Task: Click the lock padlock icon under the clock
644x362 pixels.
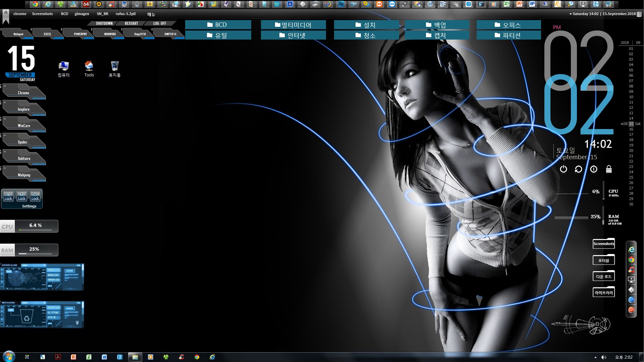Action: click(609, 169)
